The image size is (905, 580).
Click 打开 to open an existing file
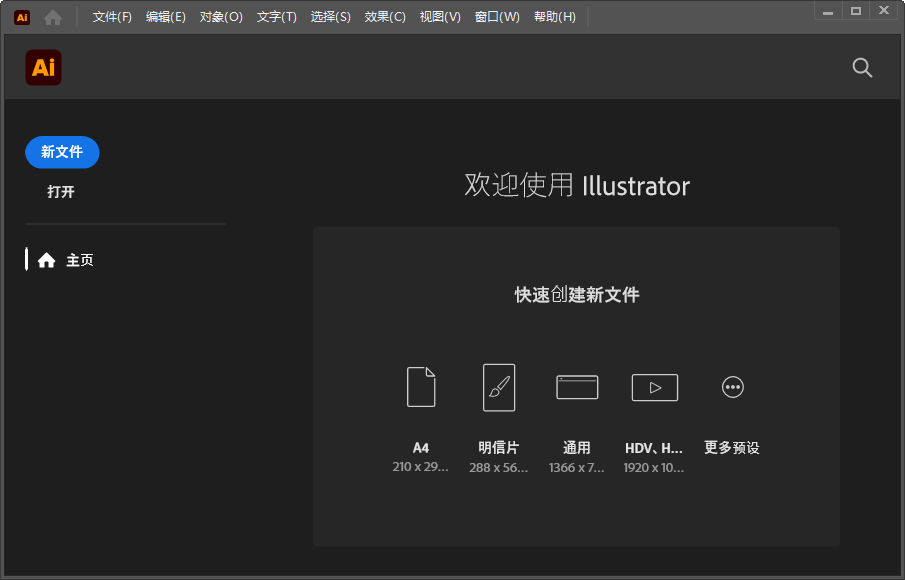coord(61,191)
